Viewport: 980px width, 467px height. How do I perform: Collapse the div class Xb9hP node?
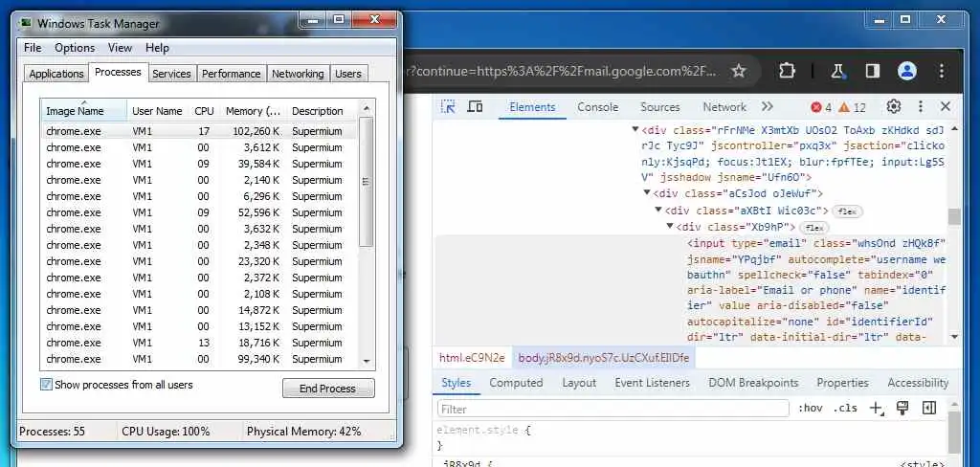click(x=670, y=226)
